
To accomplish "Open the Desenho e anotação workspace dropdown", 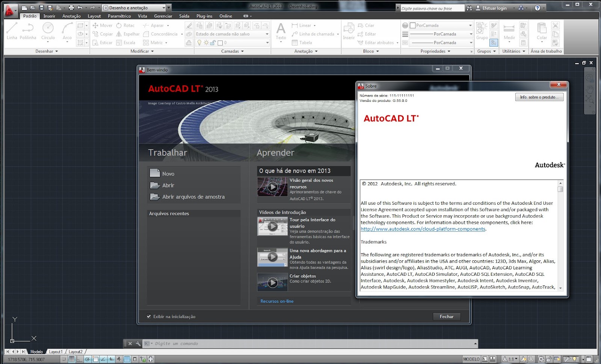I will 134,8.
